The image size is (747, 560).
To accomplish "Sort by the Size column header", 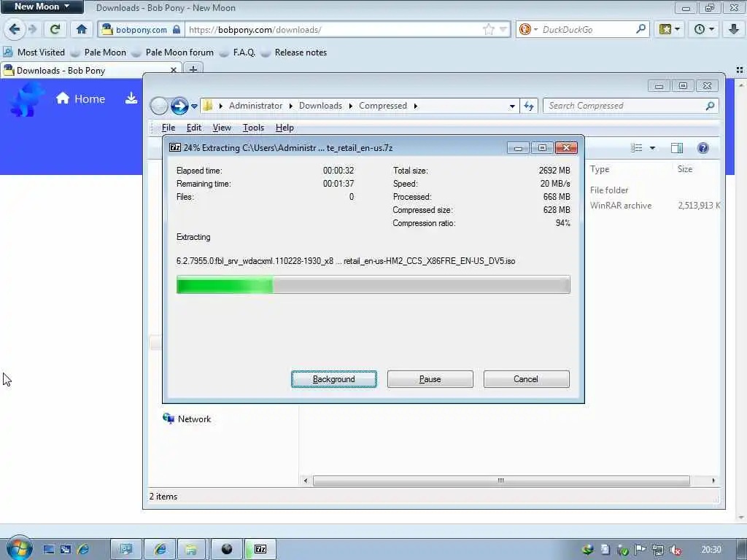I will pyautogui.click(x=685, y=169).
